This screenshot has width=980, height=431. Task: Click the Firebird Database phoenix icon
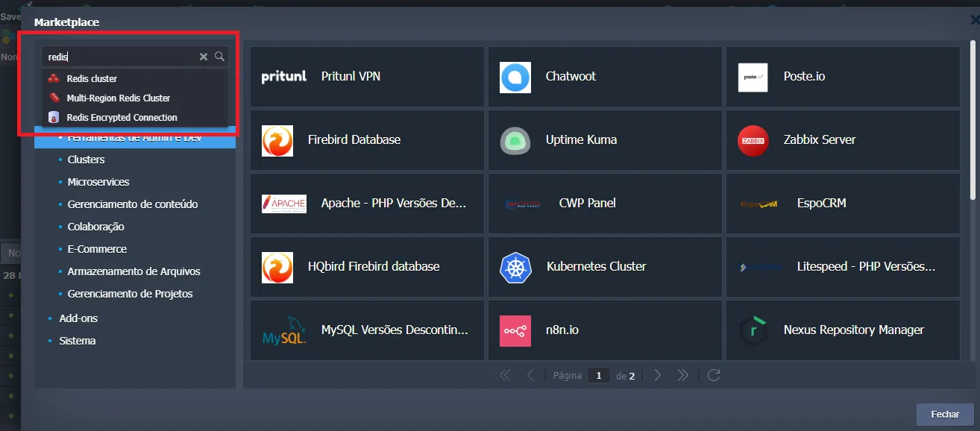pyautogui.click(x=277, y=140)
